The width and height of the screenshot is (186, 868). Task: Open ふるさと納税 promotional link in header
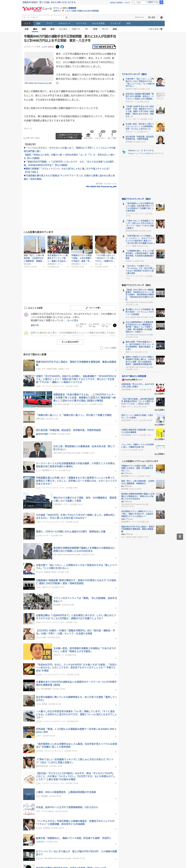(82, 11)
